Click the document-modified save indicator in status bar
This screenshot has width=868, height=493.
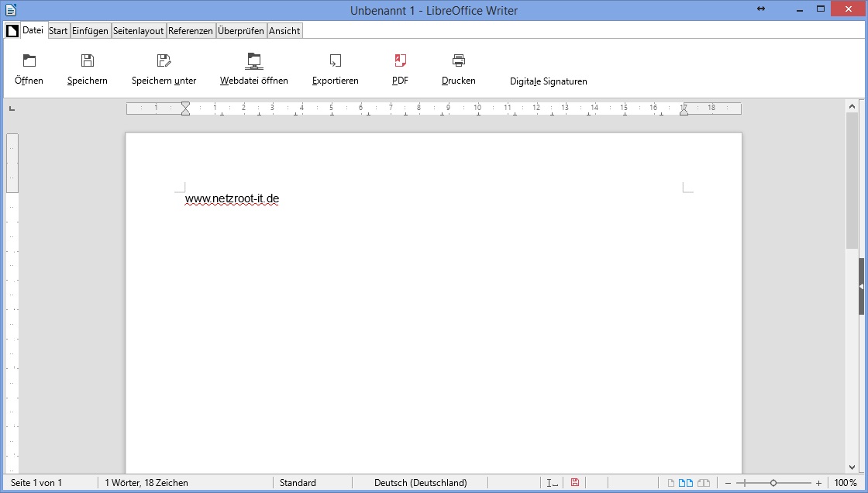(574, 482)
